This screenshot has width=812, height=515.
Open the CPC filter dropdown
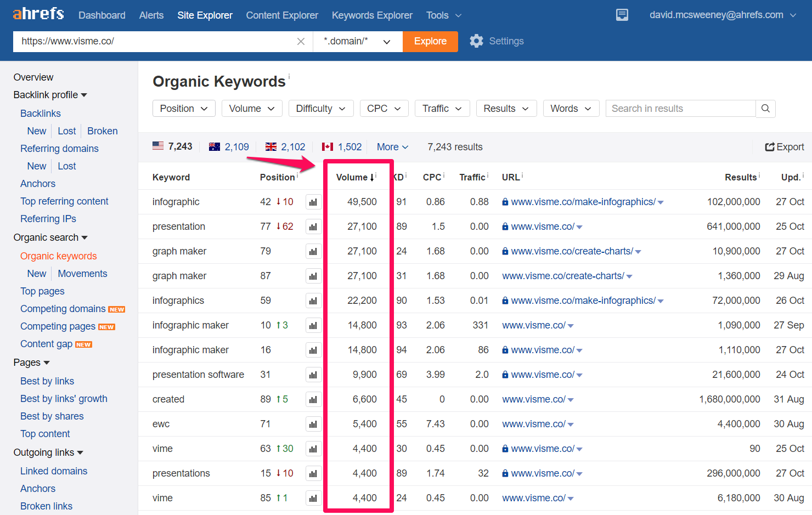pyautogui.click(x=384, y=109)
